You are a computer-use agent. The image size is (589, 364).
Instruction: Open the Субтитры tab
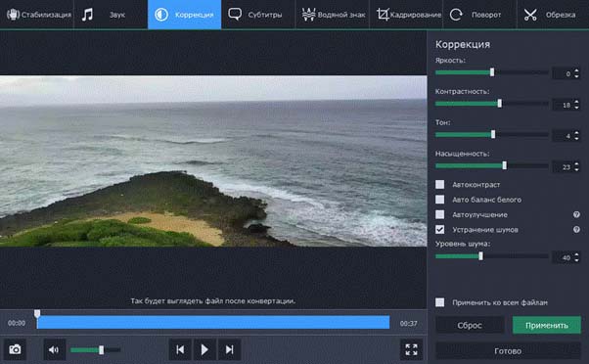tap(258, 15)
